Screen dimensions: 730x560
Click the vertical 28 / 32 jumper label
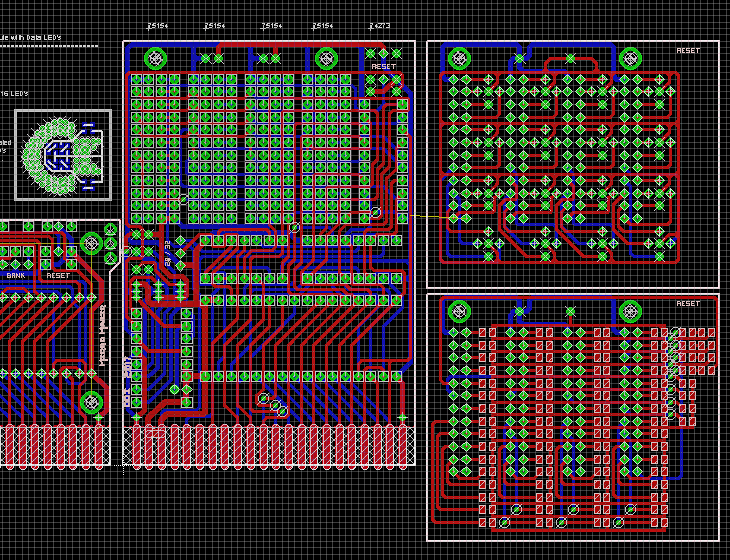167,253
